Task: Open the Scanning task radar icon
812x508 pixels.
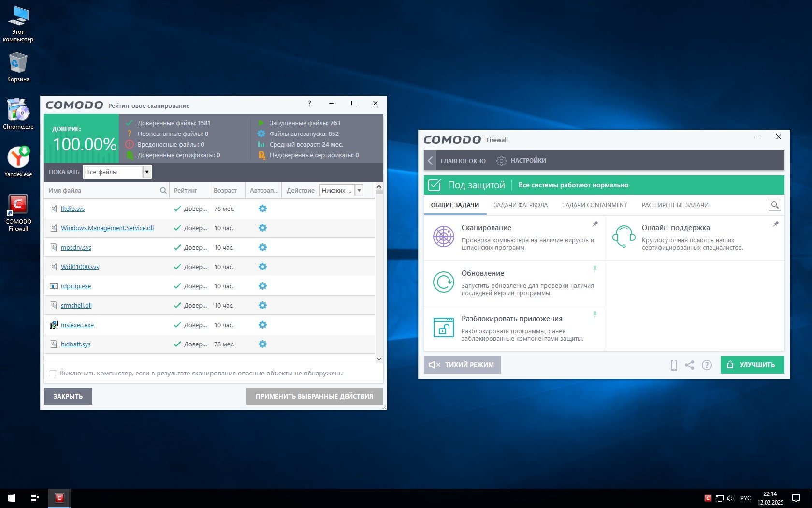Action: coord(443,237)
